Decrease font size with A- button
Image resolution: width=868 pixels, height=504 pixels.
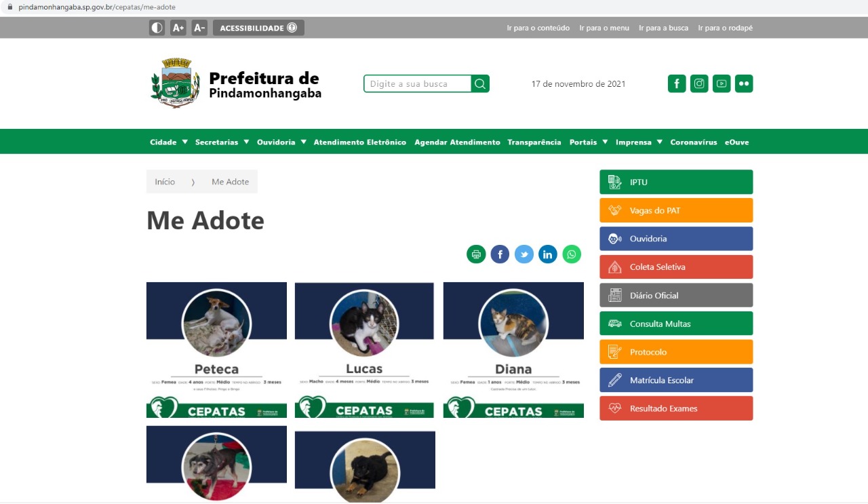click(199, 28)
